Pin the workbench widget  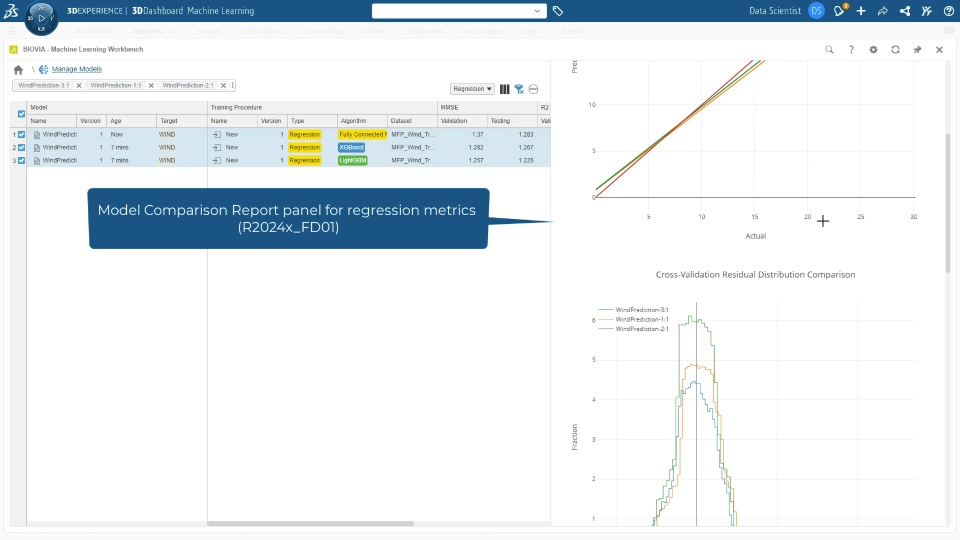917,50
